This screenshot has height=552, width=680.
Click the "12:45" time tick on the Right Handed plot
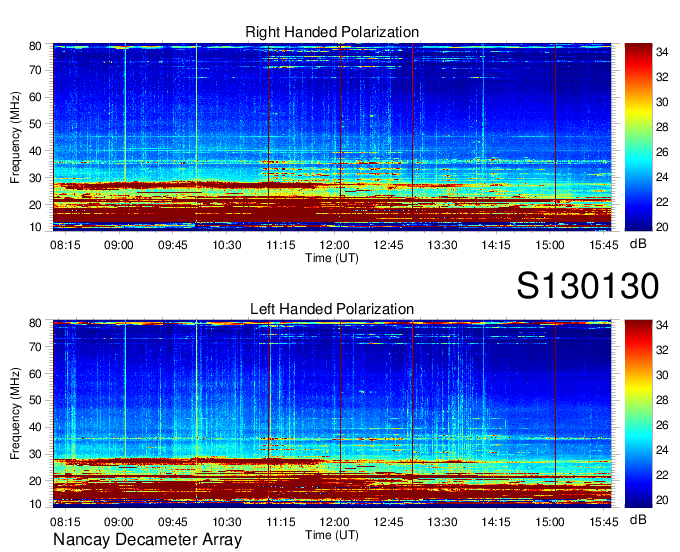(388, 245)
